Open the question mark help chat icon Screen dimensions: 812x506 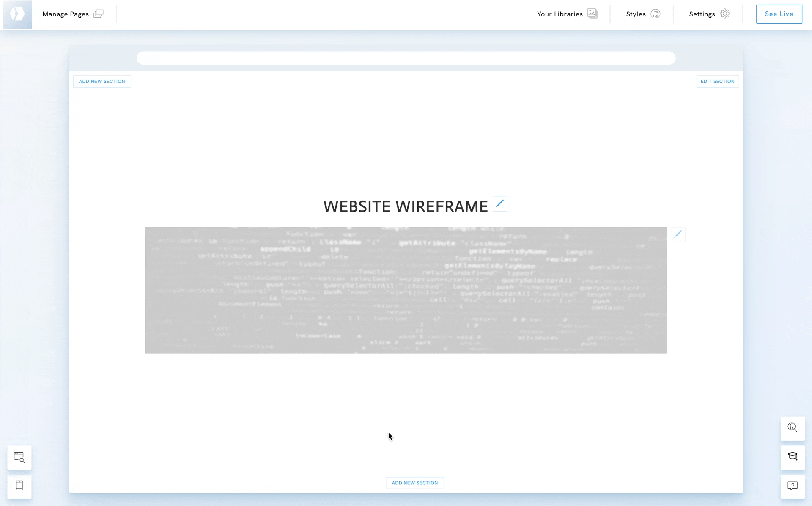click(x=792, y=486)
